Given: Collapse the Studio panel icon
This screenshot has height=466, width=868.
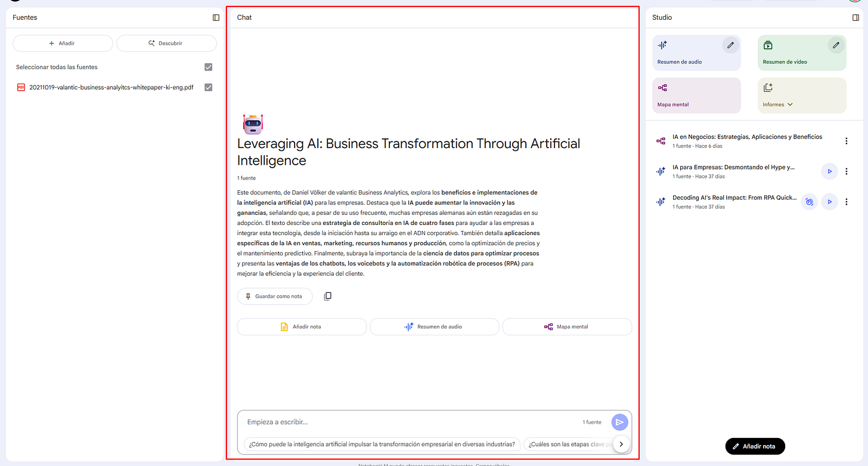Looking at the screenshot, I should [x=855, y=17].
